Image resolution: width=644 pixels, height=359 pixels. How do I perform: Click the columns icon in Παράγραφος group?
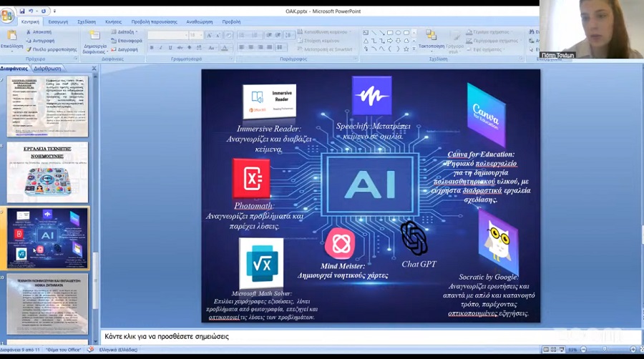coord(280,48)
